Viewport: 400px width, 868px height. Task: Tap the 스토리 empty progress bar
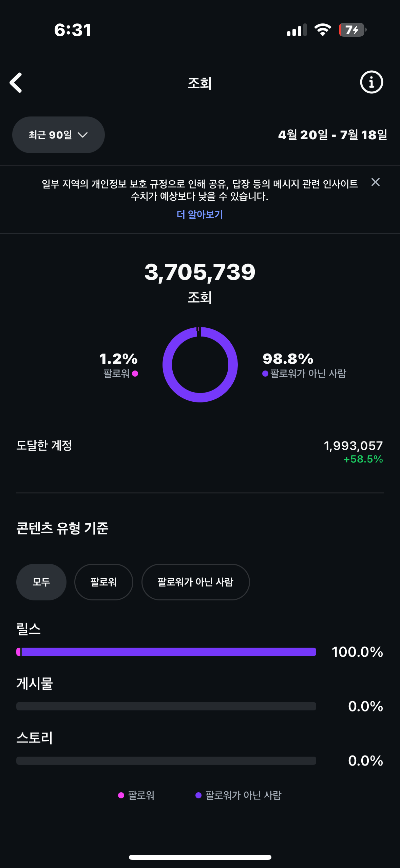pyautogui.click(x=166, y=761)
